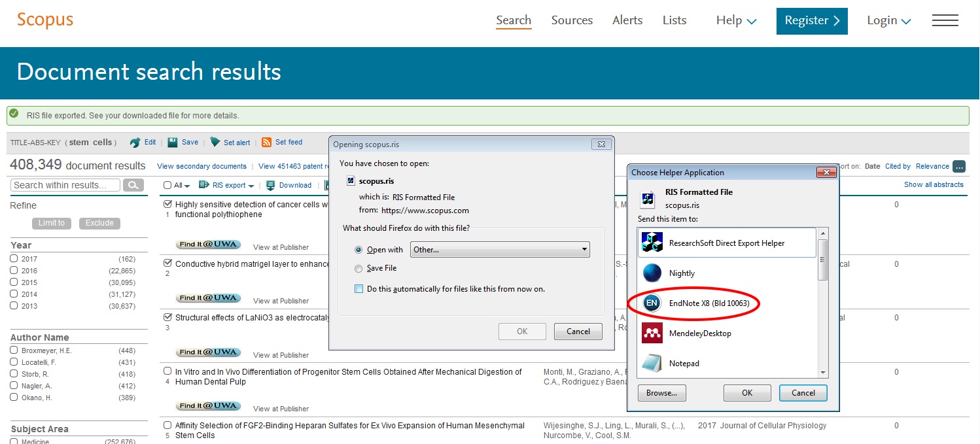The width and height of the screenshot is (980, 444).
Task: Click Show all abstracts link
Action: tap(934, 184)
